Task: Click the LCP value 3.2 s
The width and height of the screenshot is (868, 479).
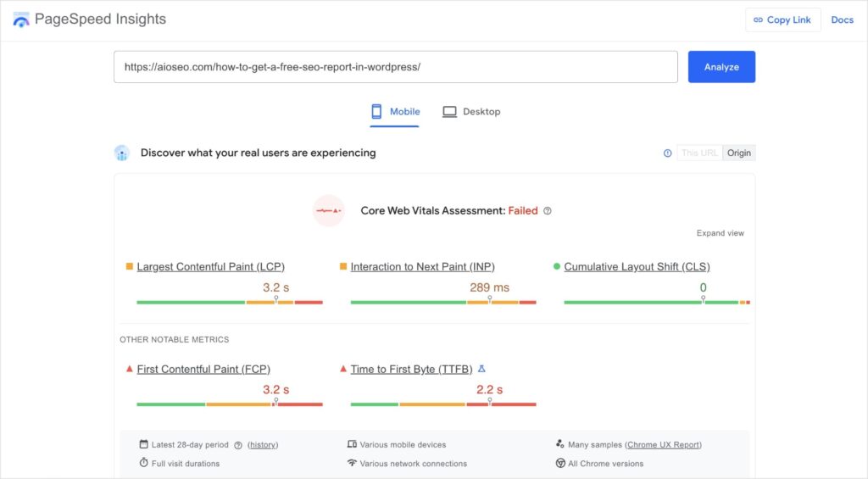Action: click(275, 287)
